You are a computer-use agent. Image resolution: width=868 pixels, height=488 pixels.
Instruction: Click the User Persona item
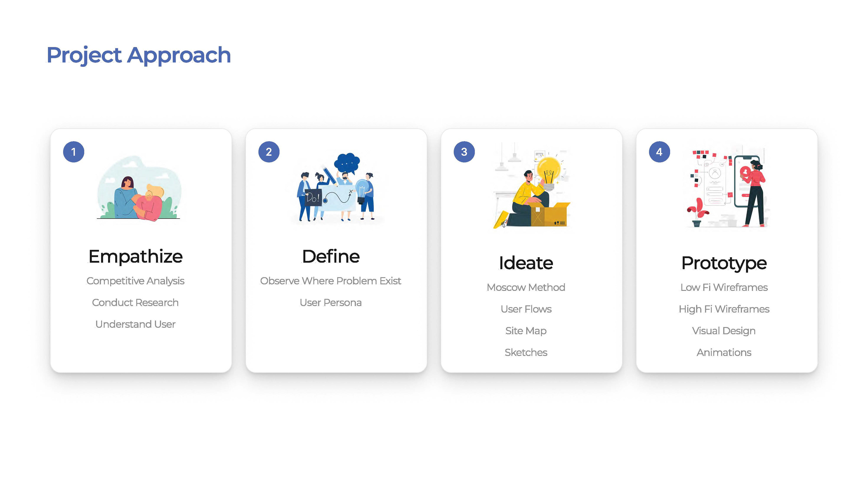pyautogui.click(x=330, y=303)
